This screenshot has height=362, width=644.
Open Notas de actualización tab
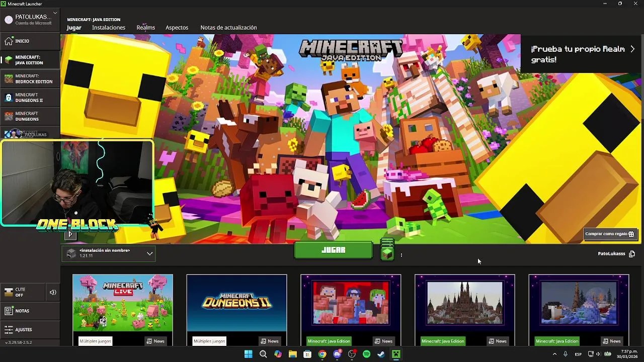click(x=228, y=28)
